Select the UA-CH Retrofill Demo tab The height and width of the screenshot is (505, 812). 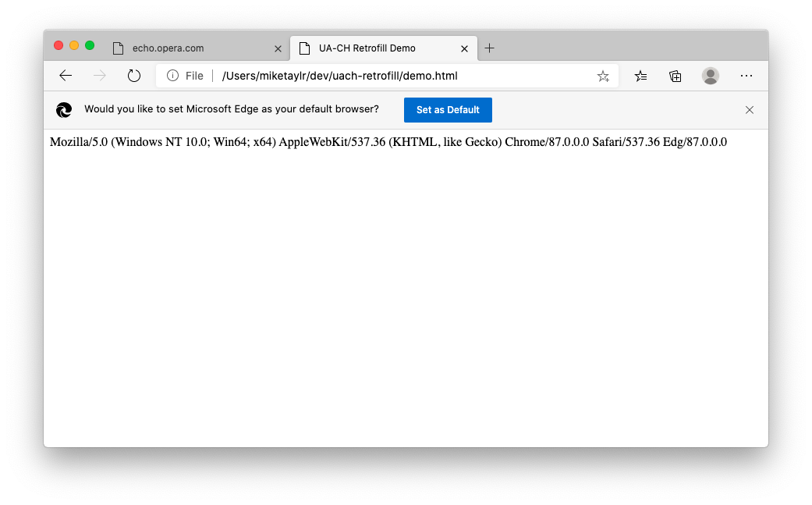click(374, 48)
